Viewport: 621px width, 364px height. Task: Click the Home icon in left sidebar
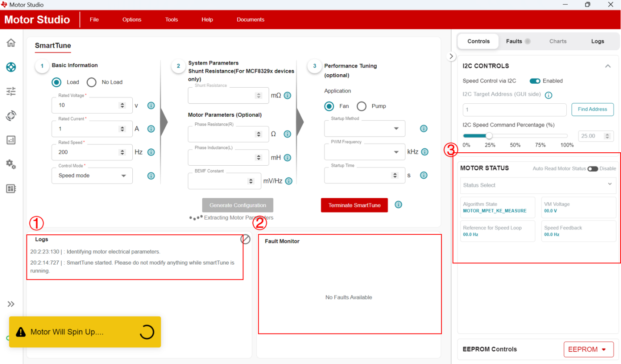(11, 43)
